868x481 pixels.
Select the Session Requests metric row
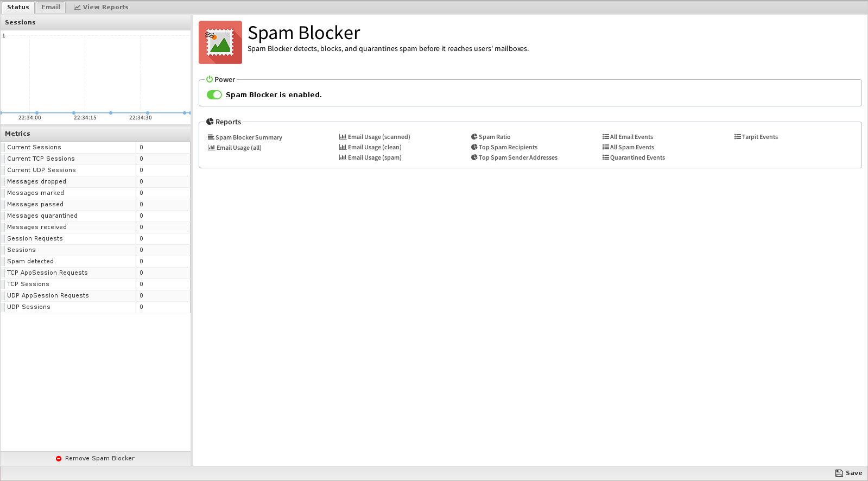coord(96,238)
